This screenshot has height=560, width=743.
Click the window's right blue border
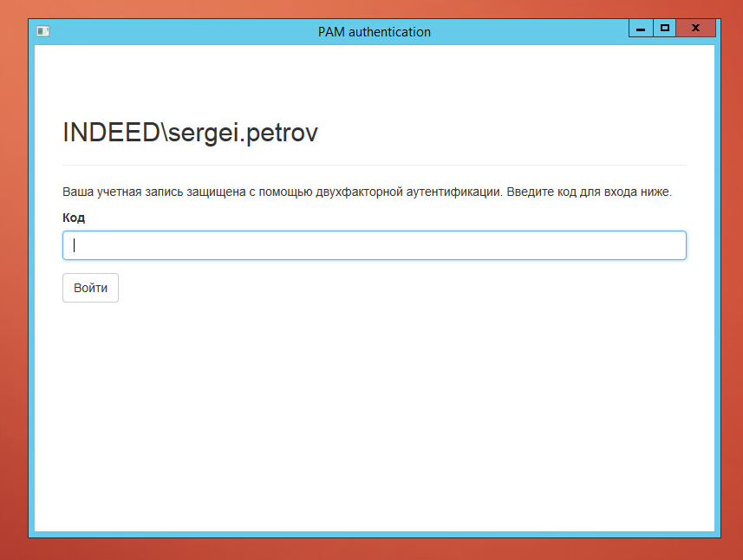(717, 286)
